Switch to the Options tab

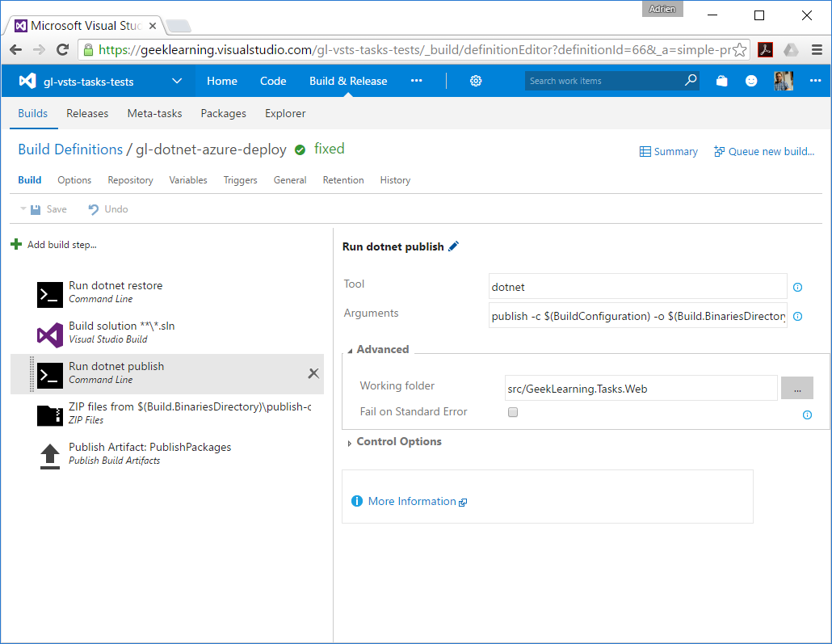click(74, 180)
